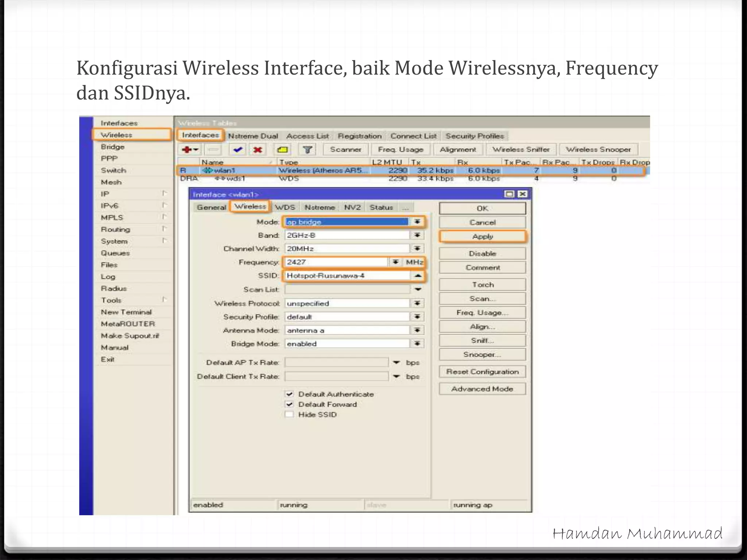The width and height of the screenshot is (747, 560).
Task: Open the Wireless Protocol dropdown
Action: coord(417,303)
